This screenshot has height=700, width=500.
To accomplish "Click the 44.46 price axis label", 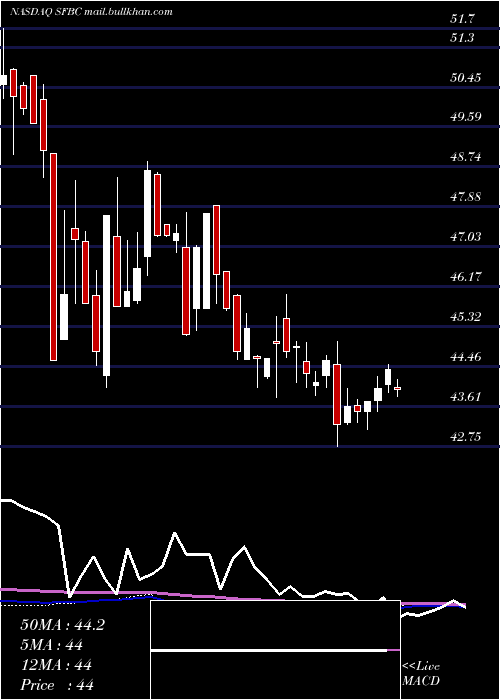I will 466,356.
